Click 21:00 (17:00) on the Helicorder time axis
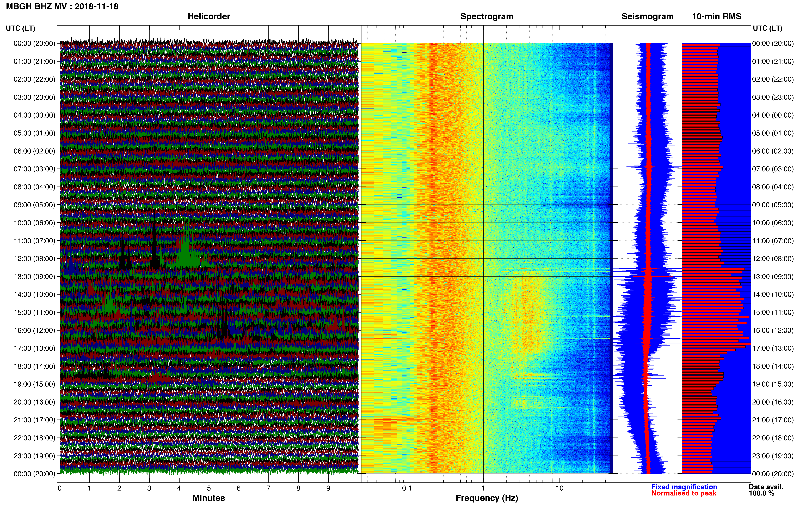812x508 pixels. click(x=34, y=420)
